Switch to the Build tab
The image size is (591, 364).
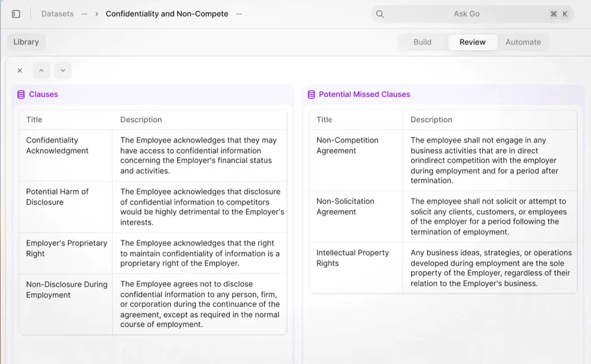422,42
